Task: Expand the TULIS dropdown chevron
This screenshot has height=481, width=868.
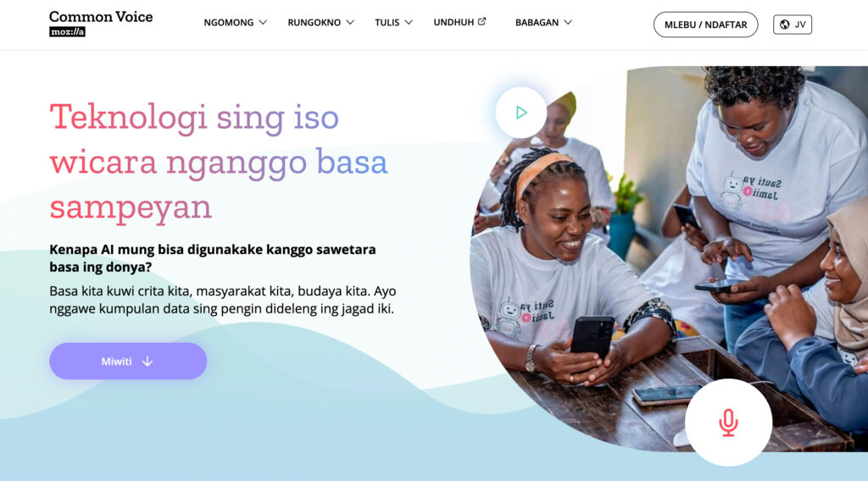Action: [409, 23]
